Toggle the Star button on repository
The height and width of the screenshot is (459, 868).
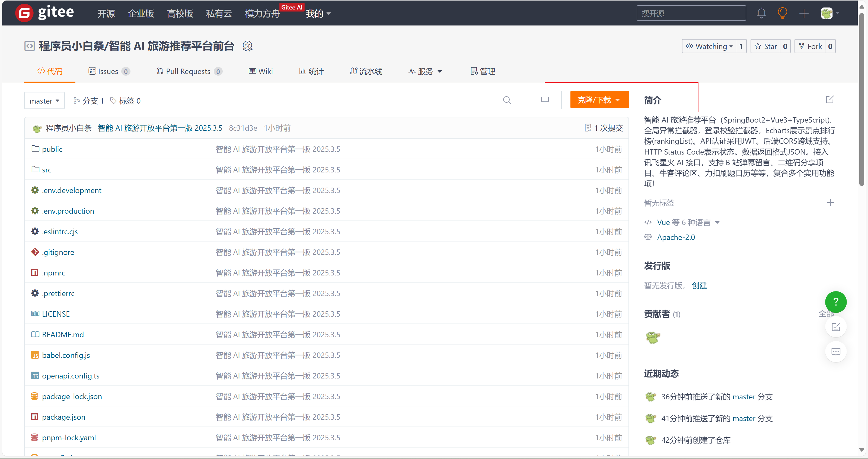click(x=766, y=46)
